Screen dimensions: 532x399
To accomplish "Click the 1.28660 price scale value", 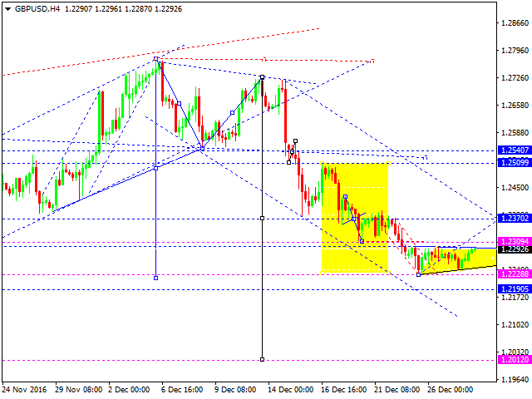I will tap(515, 23).
